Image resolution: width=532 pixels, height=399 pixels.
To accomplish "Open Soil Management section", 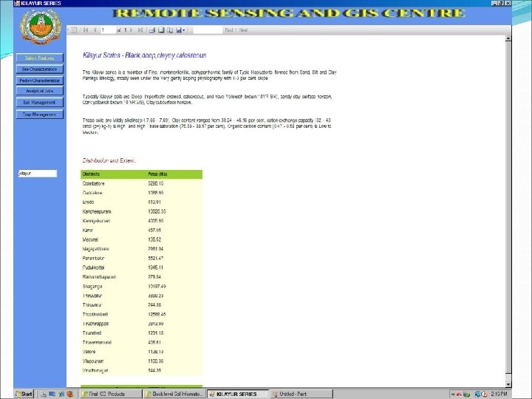I will point(39,102).
